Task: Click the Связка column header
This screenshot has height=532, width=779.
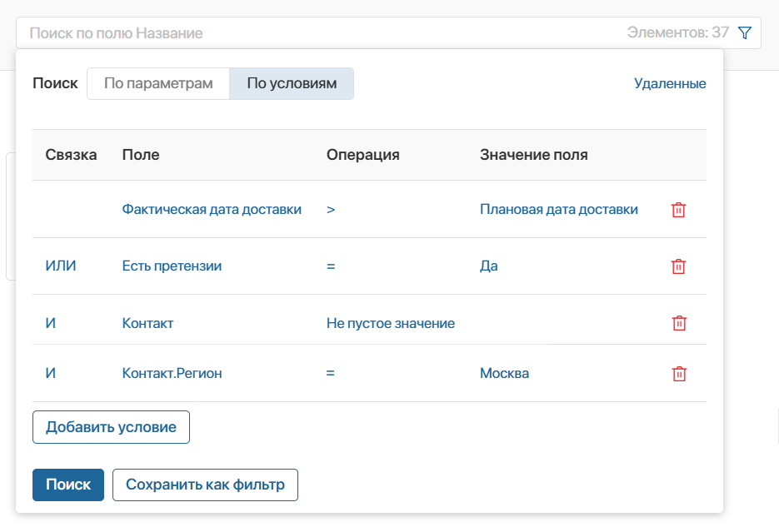Action: point(71,155)
